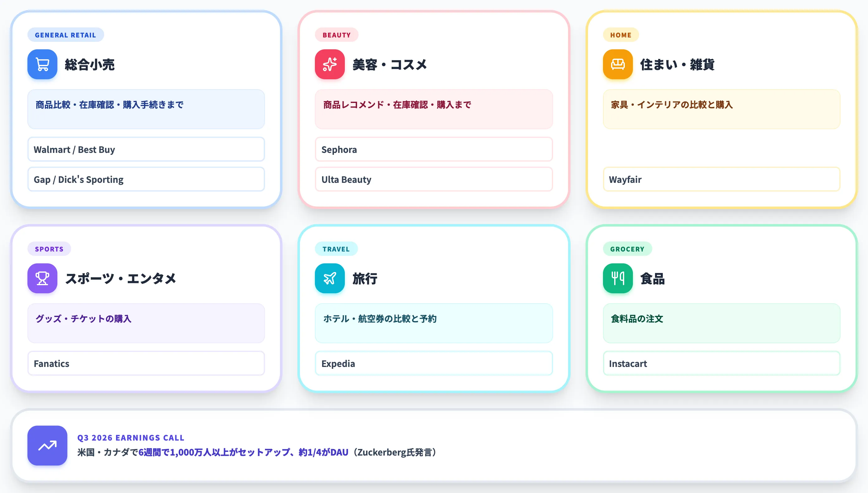Select the HOME category badge

(621, 35)
